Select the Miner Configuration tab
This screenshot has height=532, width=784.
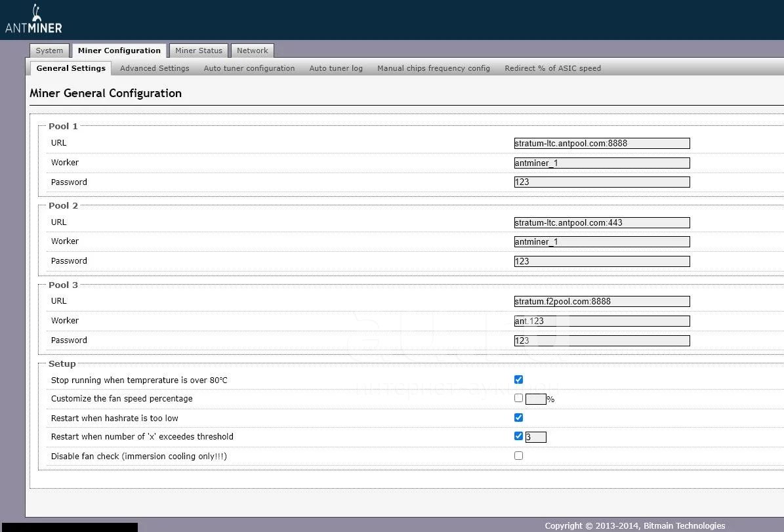(119, 51)
